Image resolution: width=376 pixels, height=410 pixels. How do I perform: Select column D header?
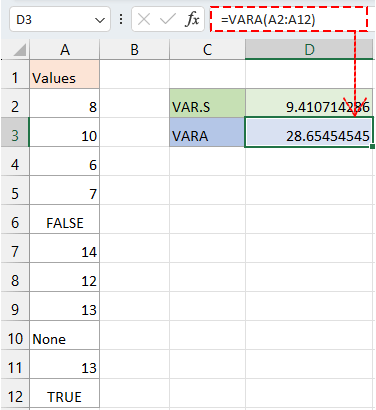tap(309, 50)
